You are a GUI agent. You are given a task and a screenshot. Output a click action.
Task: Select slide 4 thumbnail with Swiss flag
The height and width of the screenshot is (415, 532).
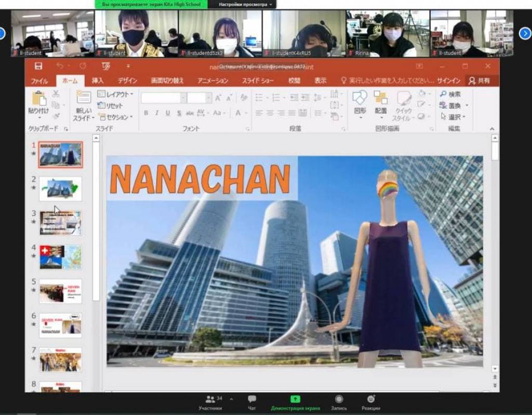60,257
